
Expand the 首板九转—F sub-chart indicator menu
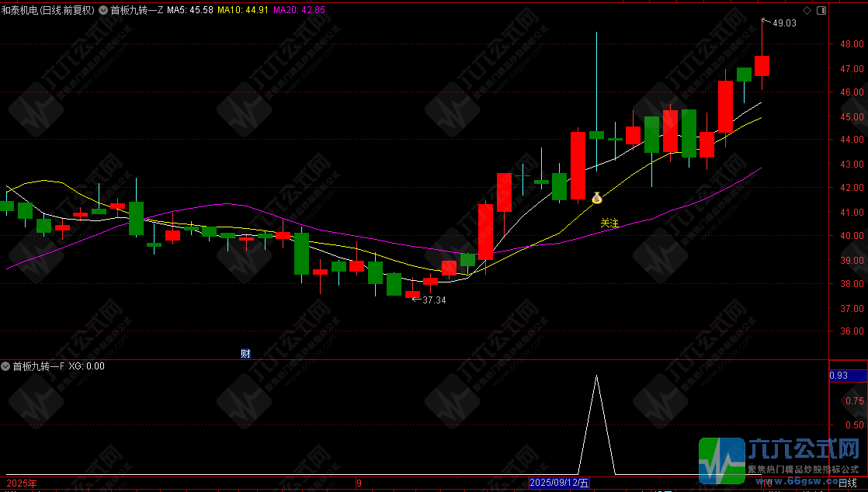pos(6,366)
